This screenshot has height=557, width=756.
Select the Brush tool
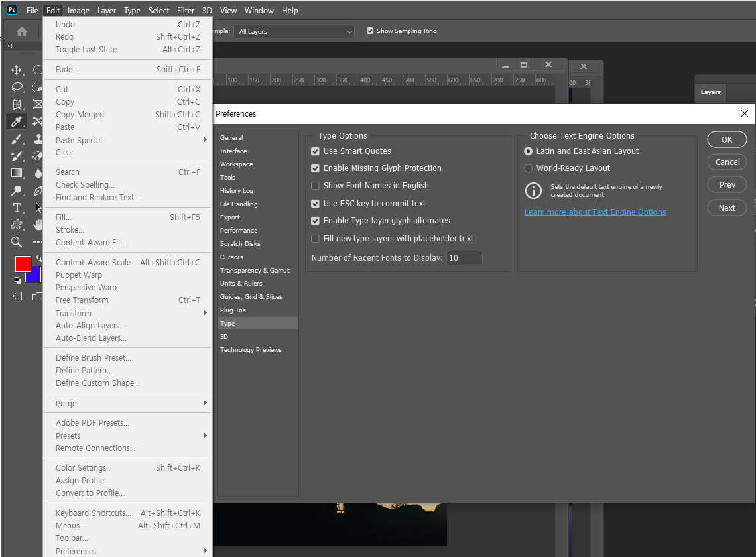(17, 139)
